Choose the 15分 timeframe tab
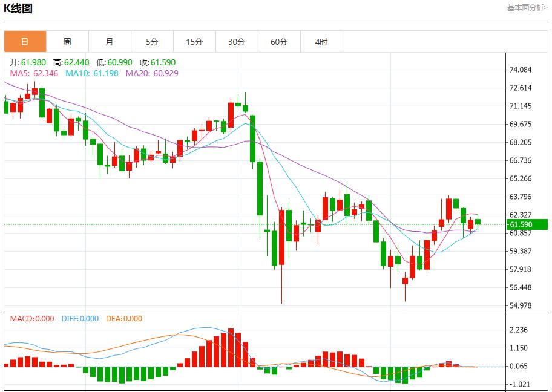Screen dimensions: 552x392 (x=194, y=42)
